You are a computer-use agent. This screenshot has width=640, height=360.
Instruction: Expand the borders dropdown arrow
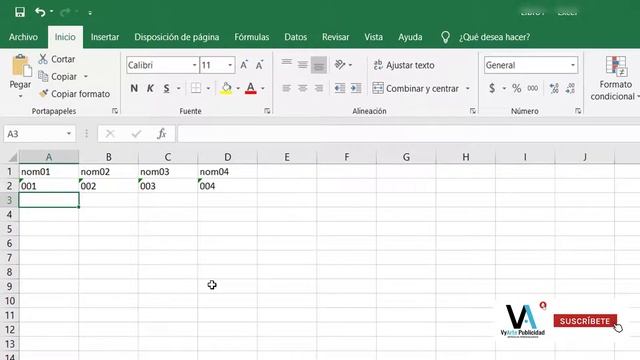click(208, 88)
